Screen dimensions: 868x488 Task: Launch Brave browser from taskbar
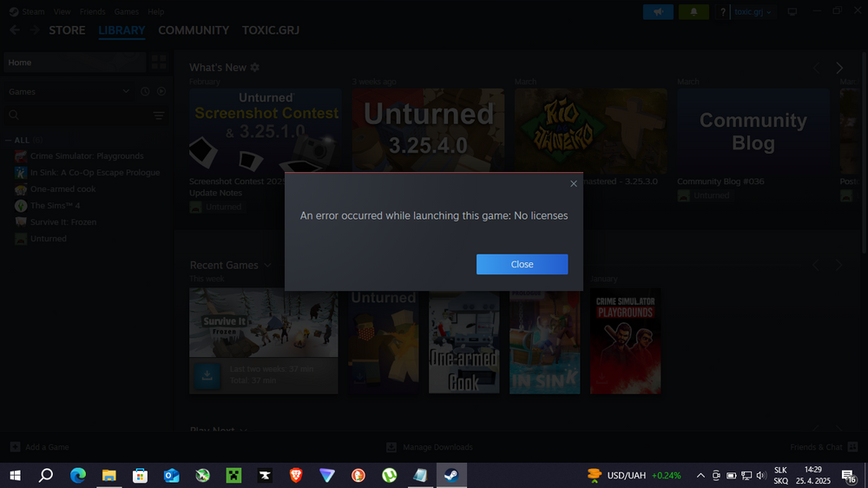click(x=296, y=475)
